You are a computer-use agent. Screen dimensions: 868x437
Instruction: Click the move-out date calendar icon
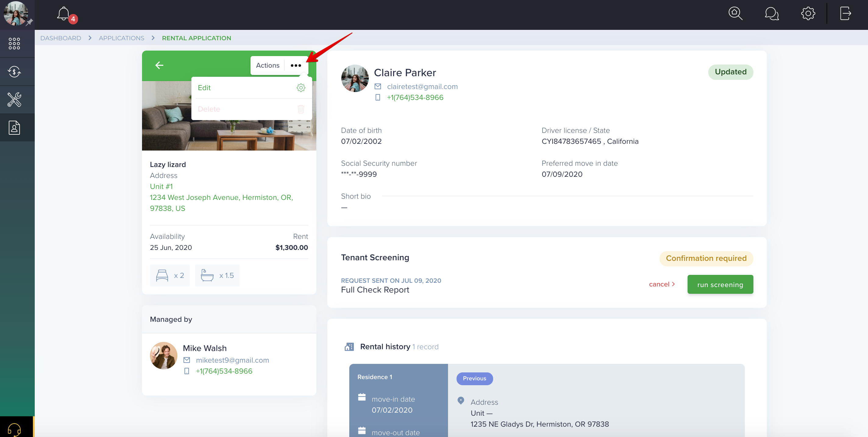[361, 431]
